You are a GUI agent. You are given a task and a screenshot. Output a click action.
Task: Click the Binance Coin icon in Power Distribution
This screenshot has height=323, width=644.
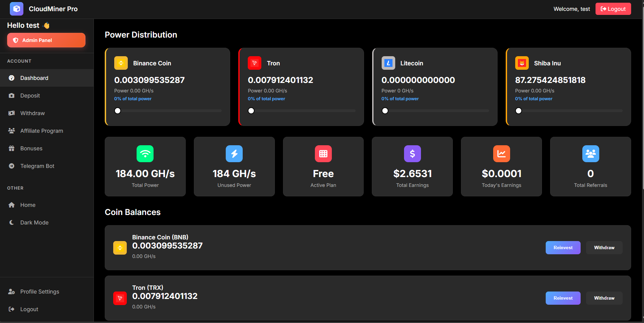point(121,63)
